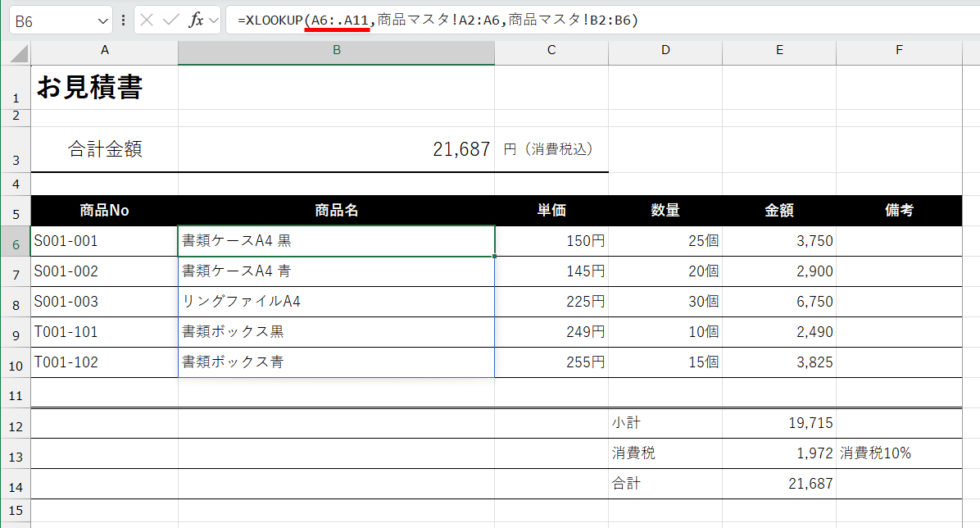
Task: Click the cell containing S001-001
Action: pyautogui.click(x=104, y=240)
